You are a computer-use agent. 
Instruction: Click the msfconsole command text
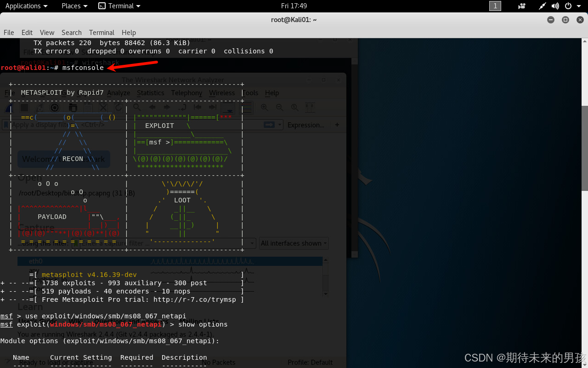click(x=83, y=68)
